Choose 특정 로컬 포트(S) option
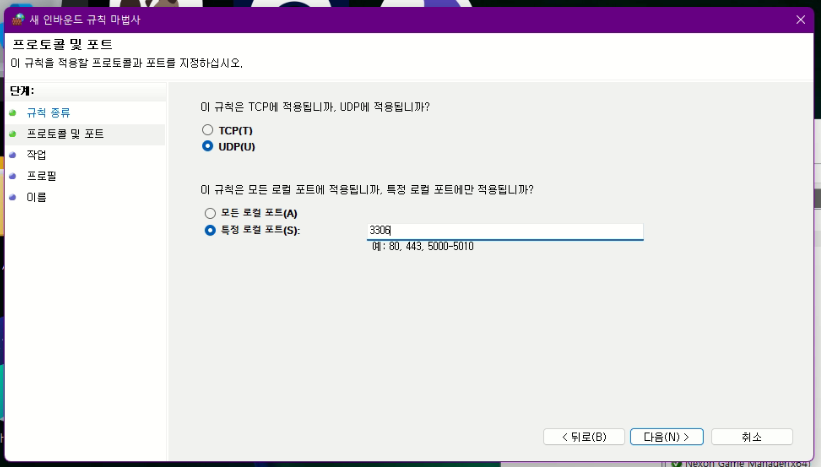This screenshot has width=821, height=467. pyautogui.click(x=210, y=230)
